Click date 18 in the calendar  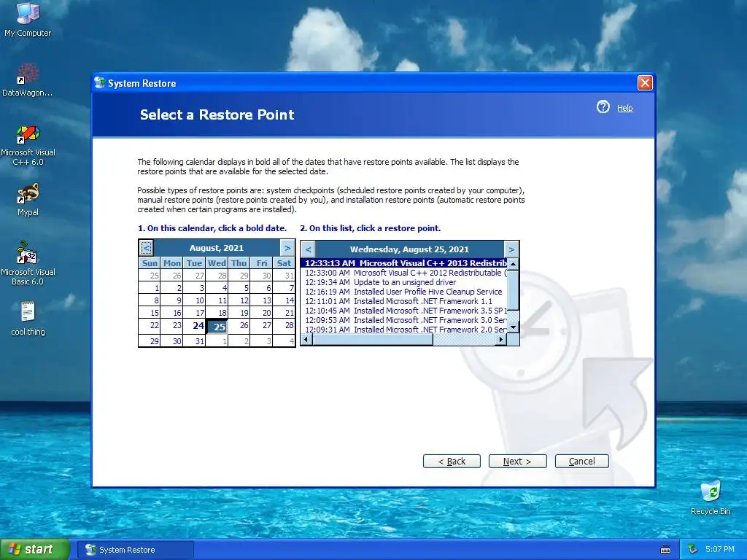coord(217,313)
